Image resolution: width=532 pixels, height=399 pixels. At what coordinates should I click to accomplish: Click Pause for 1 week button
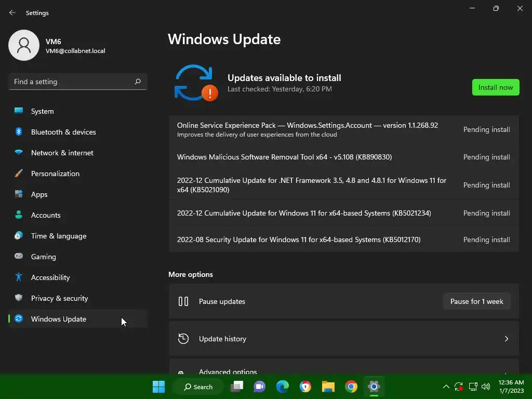(x=477, y=301)
